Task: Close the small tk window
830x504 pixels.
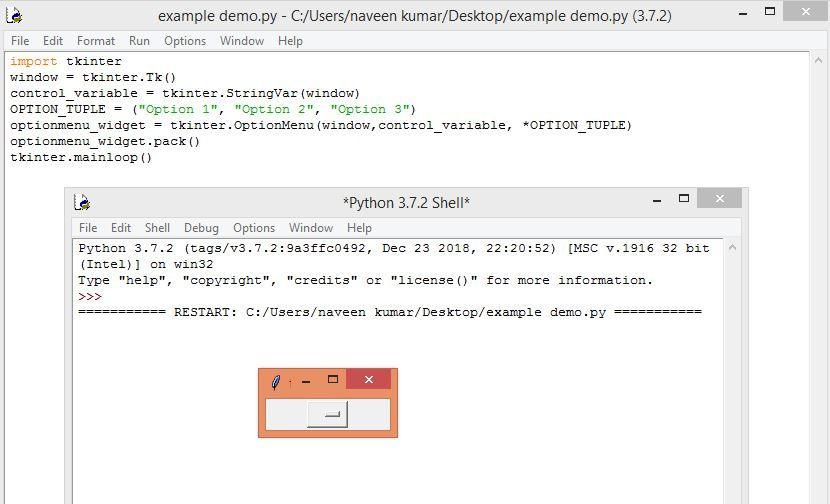Action: (x=368, y=379)
